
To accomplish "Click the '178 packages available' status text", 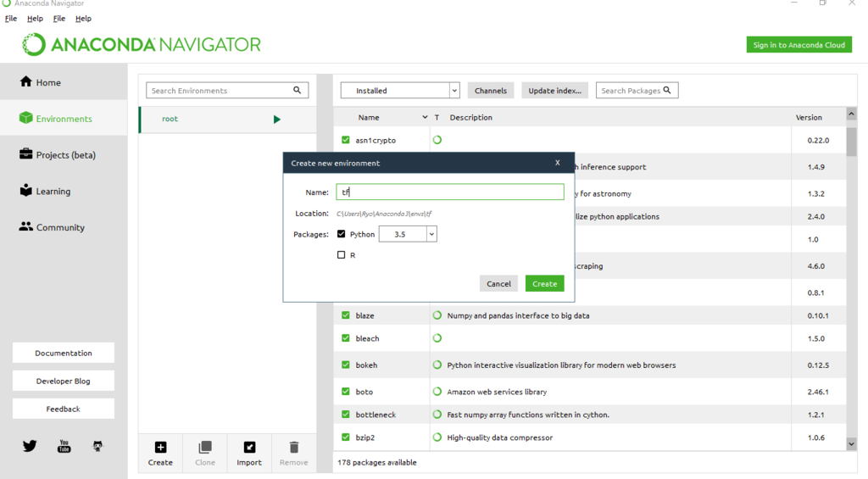I will (x=377, y=462).
